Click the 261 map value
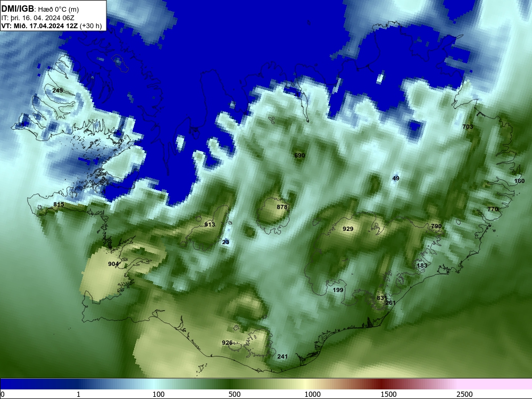The width and height of the screenshot is (532, 399). pos(390,303)
